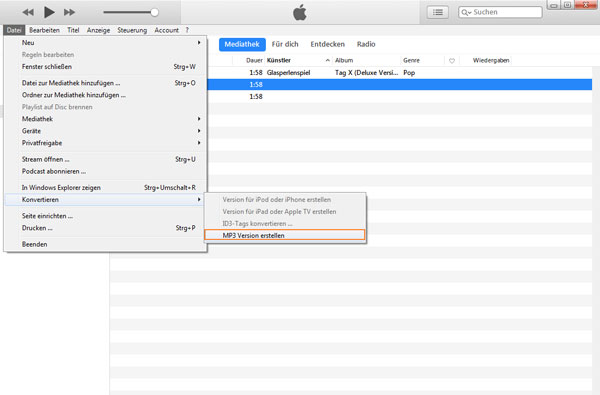600x395 pixels.
Task: Select In Windows Explorer zeigen
Action: click(106, 188)
